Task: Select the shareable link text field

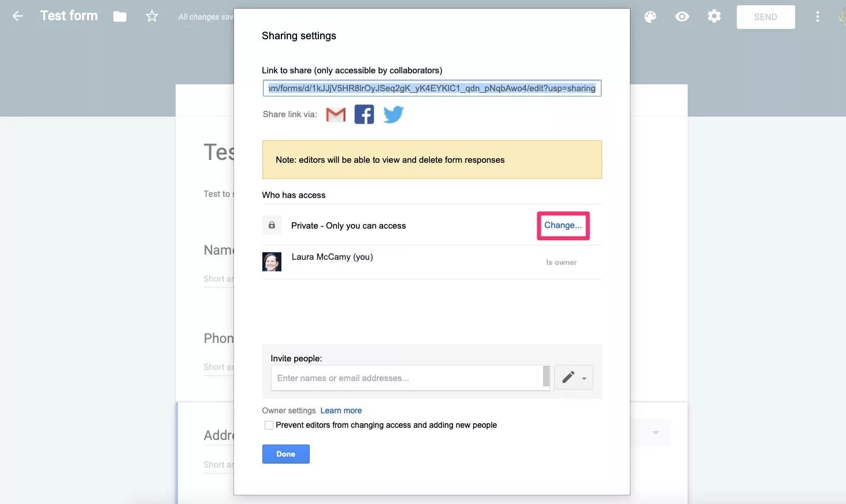Action: tap(432, 88)
